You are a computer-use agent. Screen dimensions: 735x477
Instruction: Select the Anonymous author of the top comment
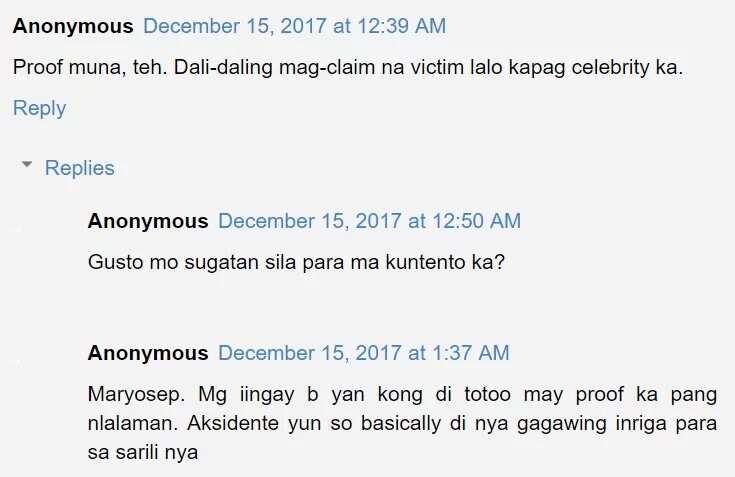click(x=73, y=26)
